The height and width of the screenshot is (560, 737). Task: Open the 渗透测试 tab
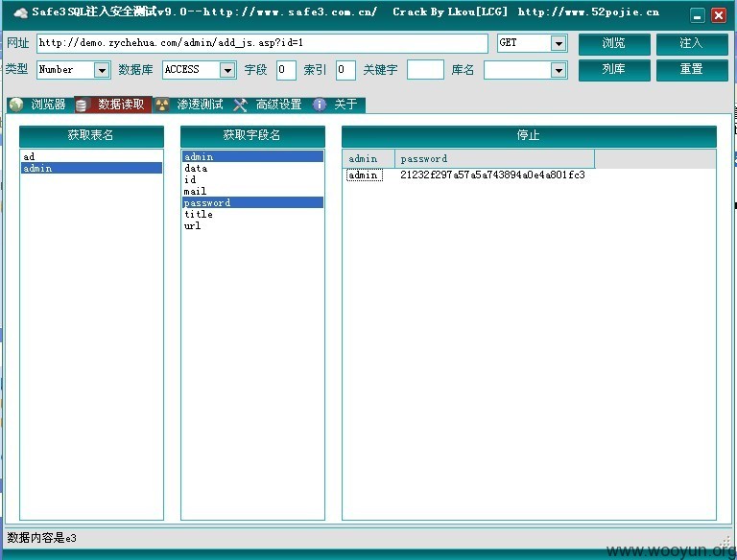(x=192, y=105)
